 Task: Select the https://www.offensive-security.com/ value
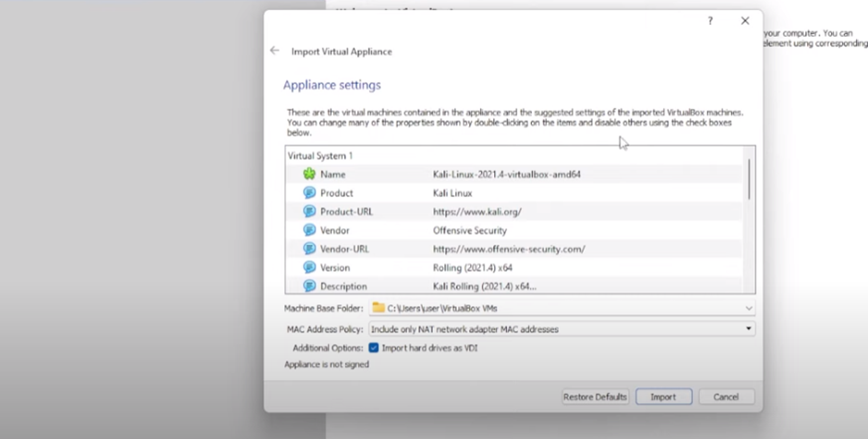509,249
